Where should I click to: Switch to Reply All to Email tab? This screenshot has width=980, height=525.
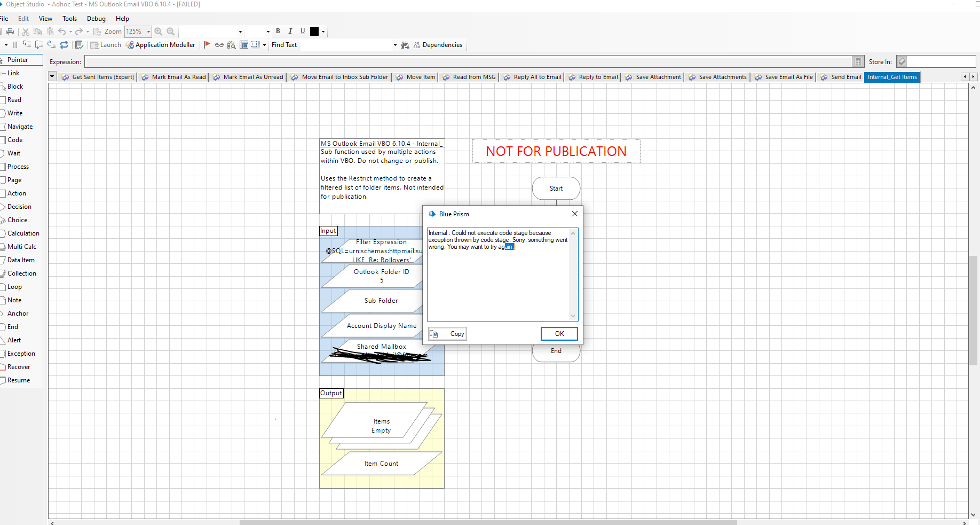(x=532, y=77)
